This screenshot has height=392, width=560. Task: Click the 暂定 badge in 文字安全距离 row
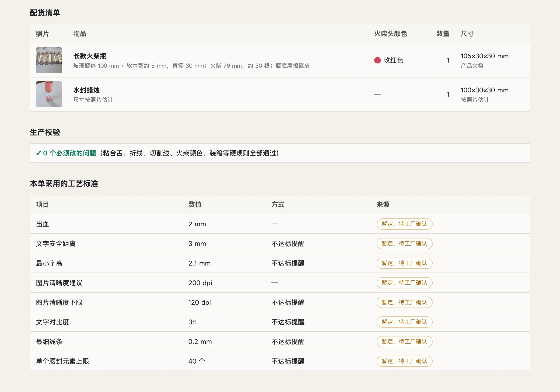[x=404, y=243]
